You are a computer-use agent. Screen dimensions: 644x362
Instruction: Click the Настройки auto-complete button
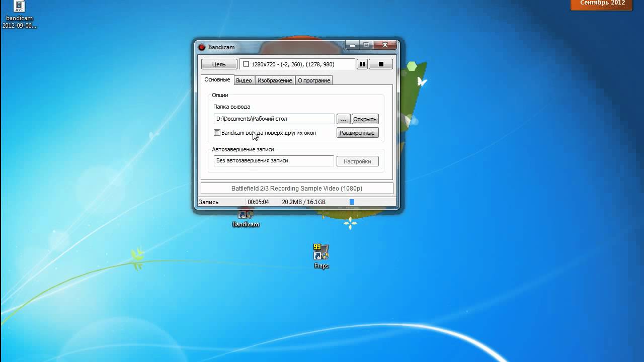coord(357,161)
